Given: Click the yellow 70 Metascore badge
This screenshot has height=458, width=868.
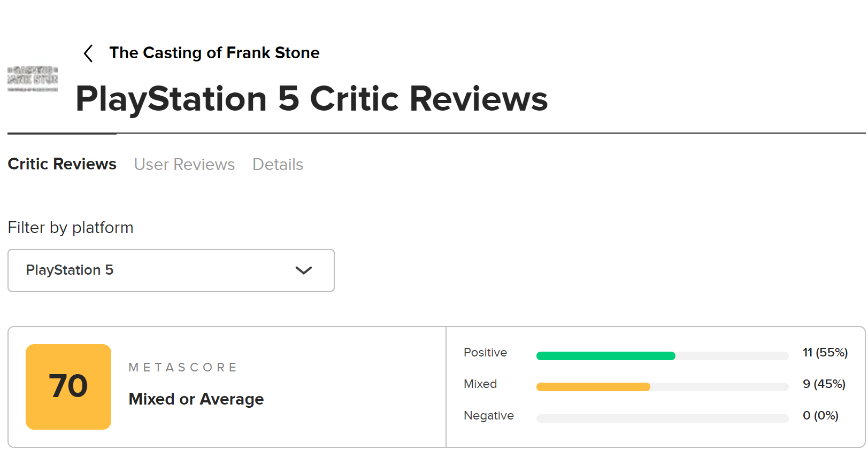Looking at the screenshot, I should pos(68,387).
